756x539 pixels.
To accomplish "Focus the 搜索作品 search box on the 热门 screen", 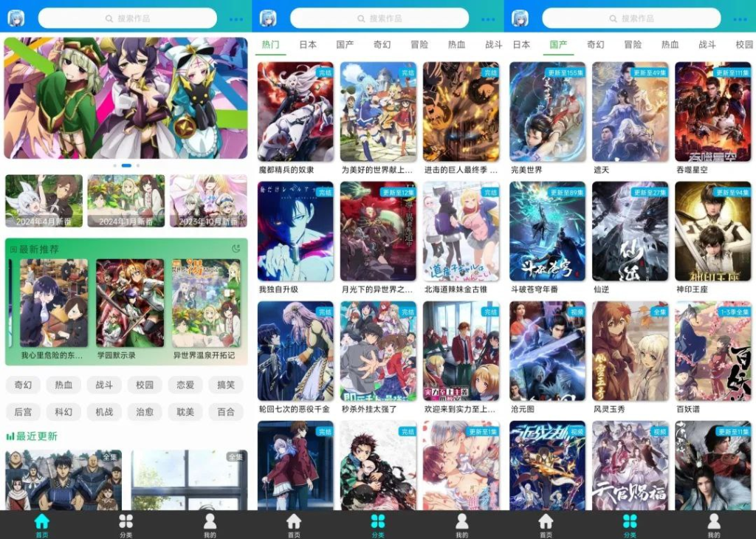I will coord(379,18).
